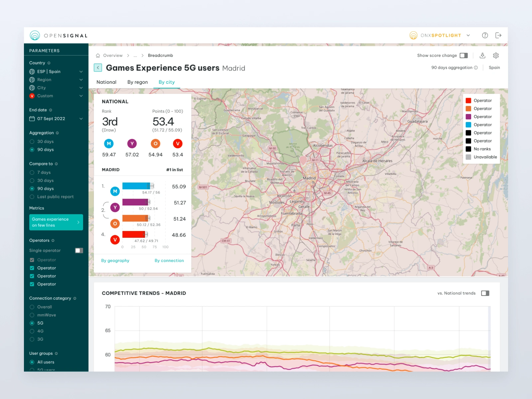Open the Games experience metric selector
The width and height of the screenshot is (532, 399).
tap(56, 222)
